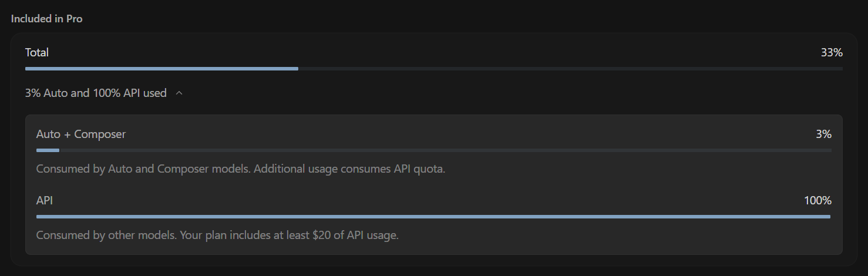Viewport: 868px width, 276px height.
Task: Click the word "Pro" in the section heading
Action: coord(74,19)
